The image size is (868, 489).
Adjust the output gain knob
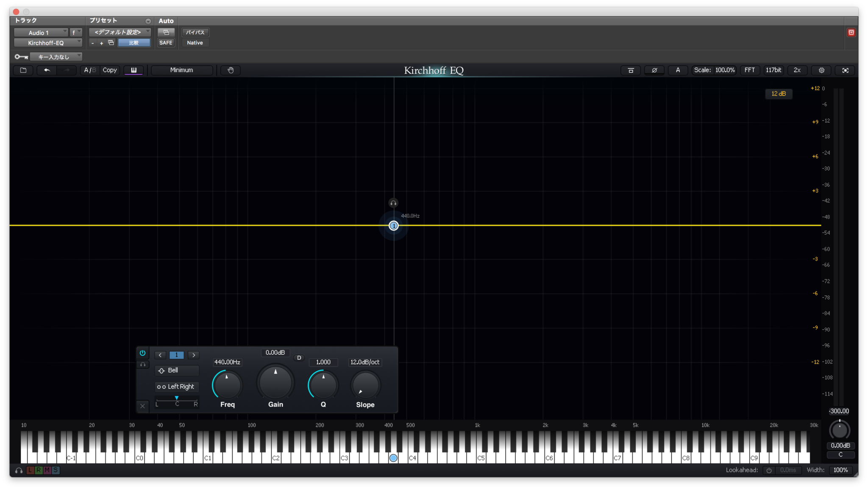pyautogui.click(x=840, y=430)
